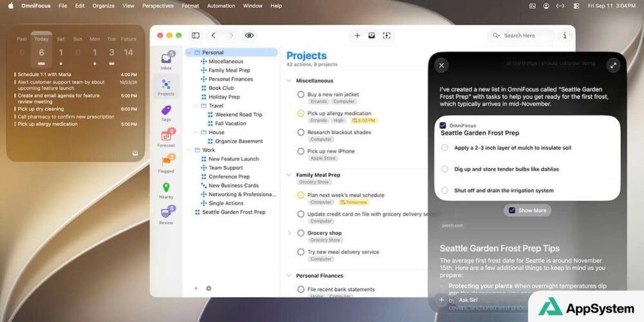
Task: Check off Buy a new rain jacket
Action: 301,95
